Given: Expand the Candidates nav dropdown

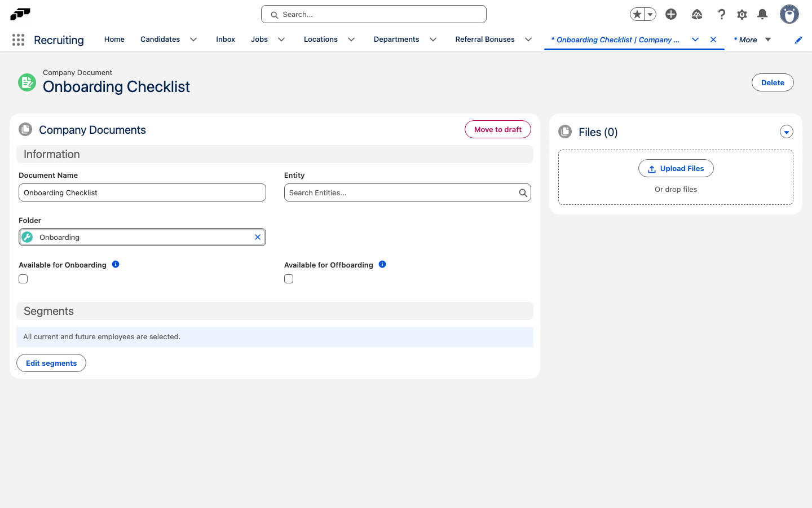Looking at the screenshot, I should coord(193,40).
